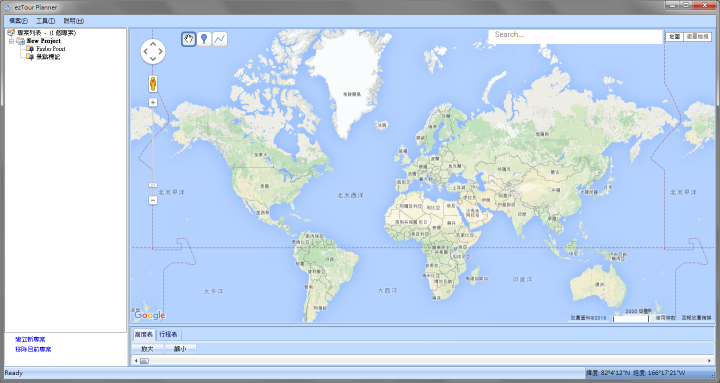The width and height of the screenshot is (720, 383).
Task: Open the map terms of use link
Action: [665, 318]
